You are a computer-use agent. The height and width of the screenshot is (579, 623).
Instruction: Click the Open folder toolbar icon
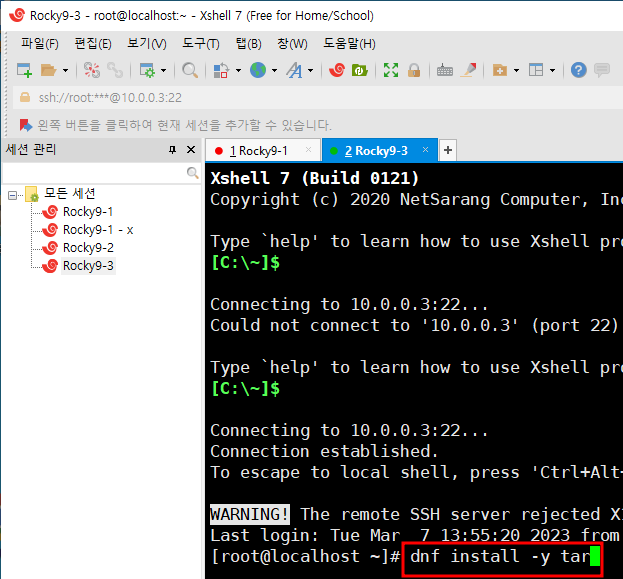point(48,70)
